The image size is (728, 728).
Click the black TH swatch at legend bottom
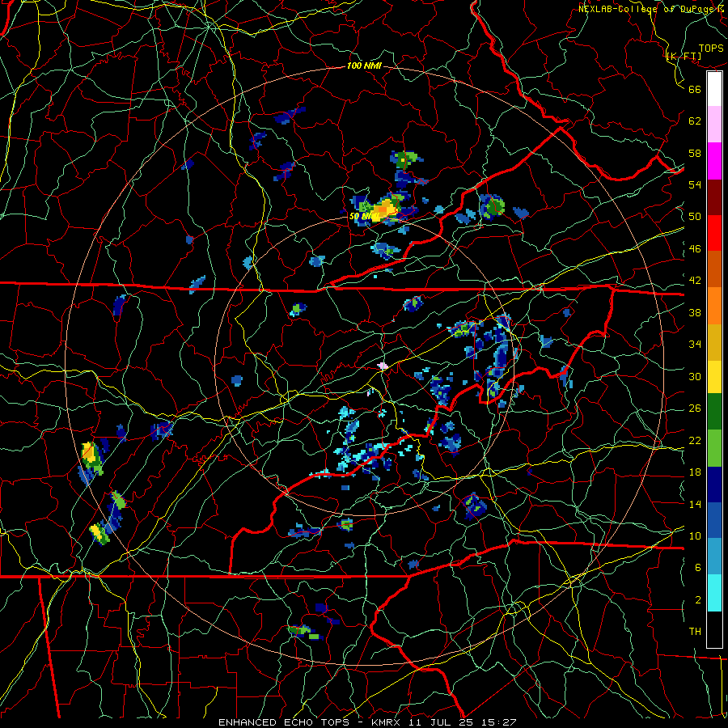click(714, 629)
